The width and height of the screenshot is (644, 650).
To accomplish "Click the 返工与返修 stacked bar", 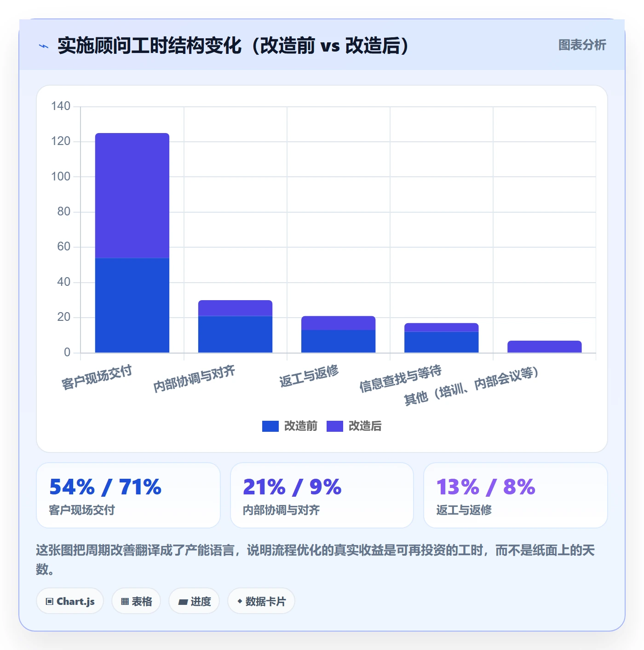I will point(338,334).
